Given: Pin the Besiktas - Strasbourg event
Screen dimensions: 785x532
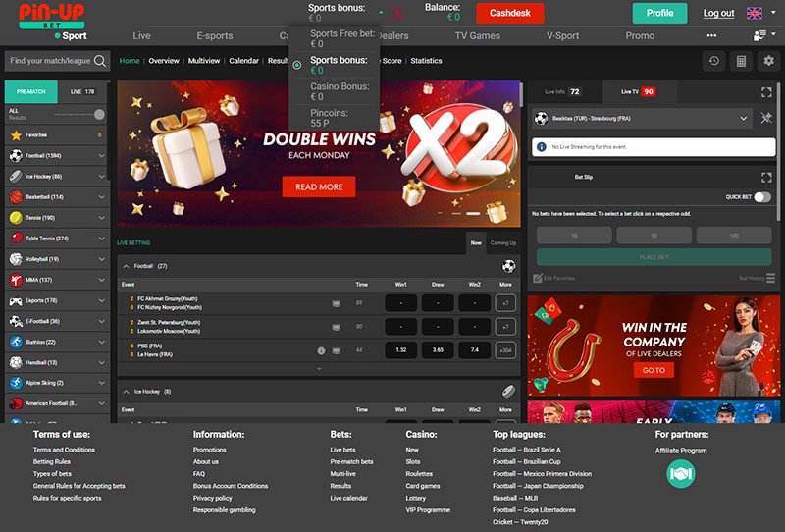Looking at the screenshot, I should (766, 118).
